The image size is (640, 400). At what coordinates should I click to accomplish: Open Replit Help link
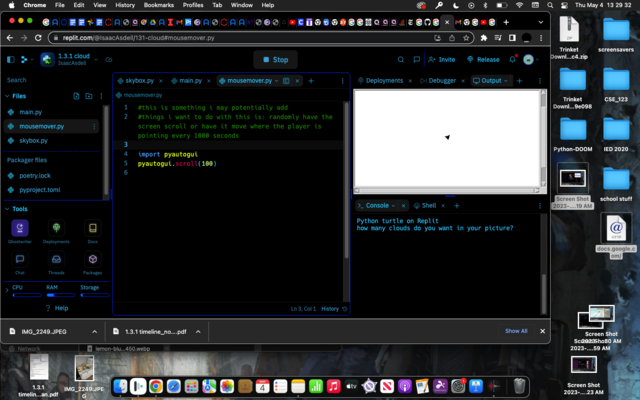pyautogui.click(x=57, y=308)
